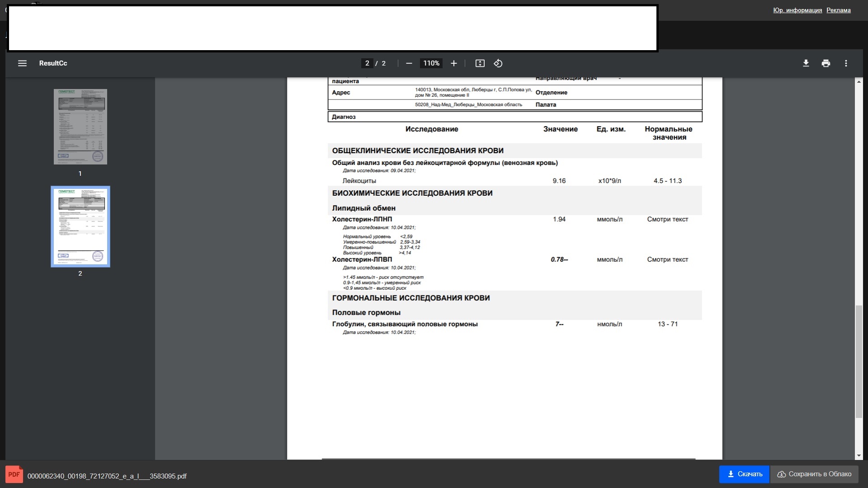Click the 110% zoom level field
This screenshot has height=488, width=868.
(431, 63)
